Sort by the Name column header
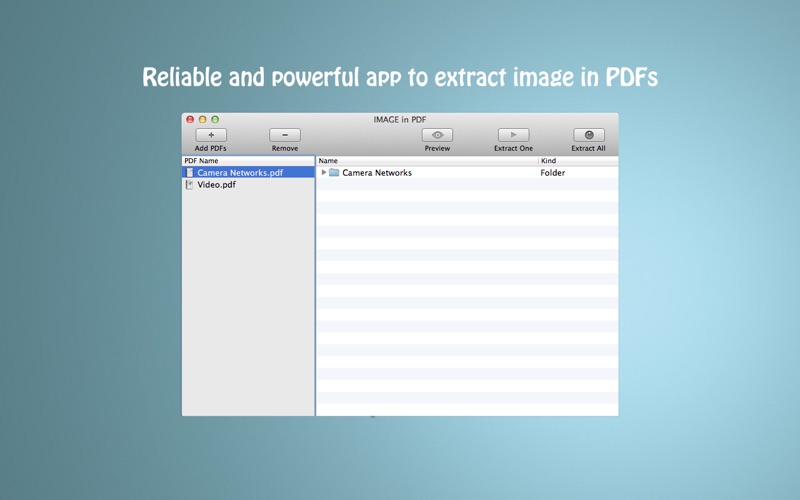Image resolution: width=800 pixels, height=500 pixels. (428, 160)
